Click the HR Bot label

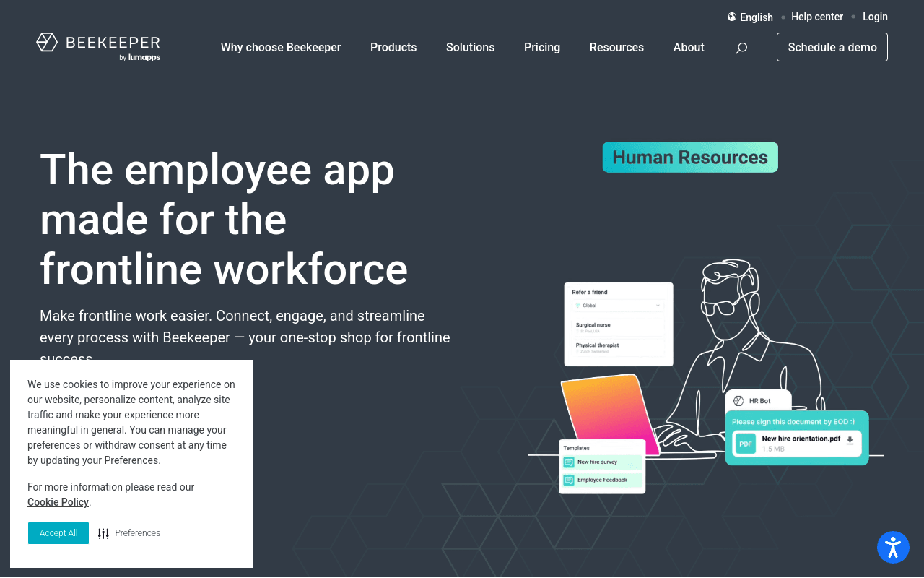760,401
